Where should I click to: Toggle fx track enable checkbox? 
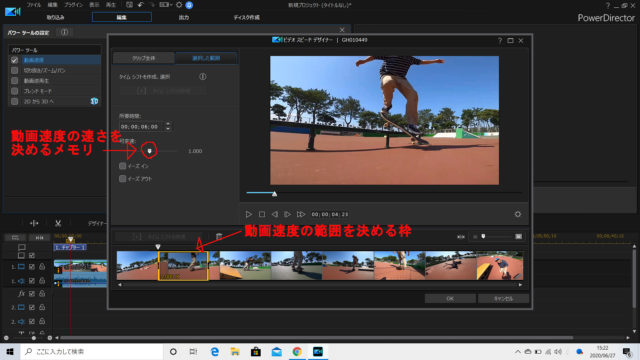[x=32, y=293]
